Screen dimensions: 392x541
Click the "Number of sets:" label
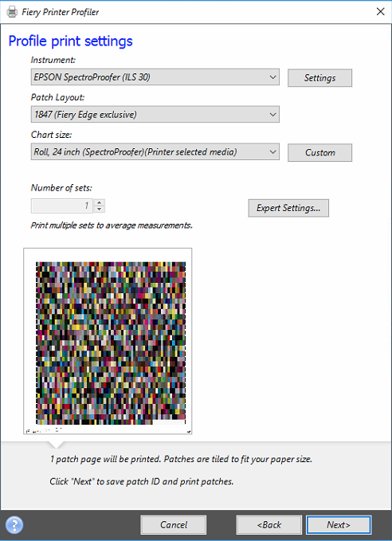coord(61,188)
